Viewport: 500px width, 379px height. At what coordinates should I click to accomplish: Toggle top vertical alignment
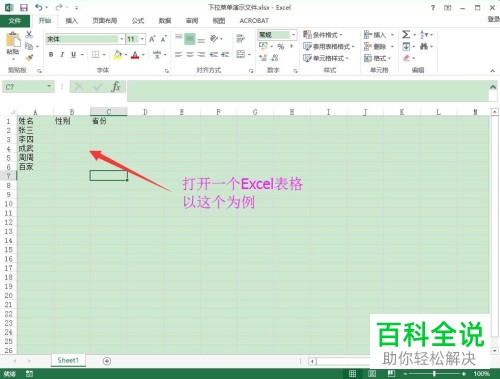179,37
